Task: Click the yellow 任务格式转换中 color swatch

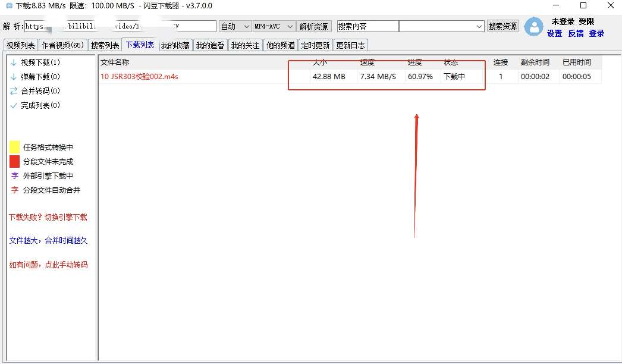Action: coord(15,147)
